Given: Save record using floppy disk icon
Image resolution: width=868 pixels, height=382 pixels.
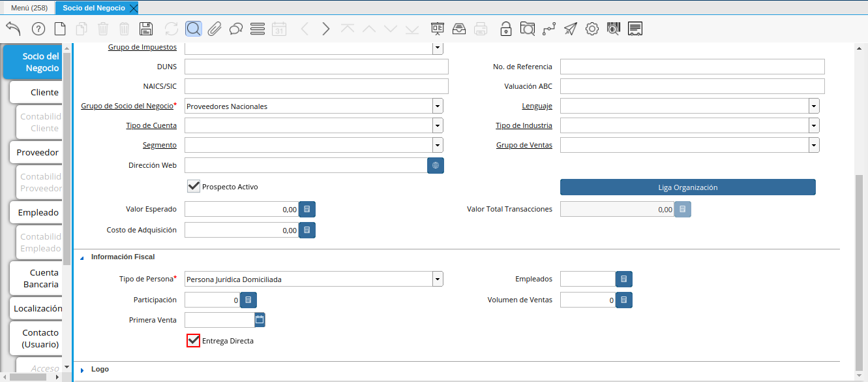Looking at the screenshot, I should click(146, 29).
